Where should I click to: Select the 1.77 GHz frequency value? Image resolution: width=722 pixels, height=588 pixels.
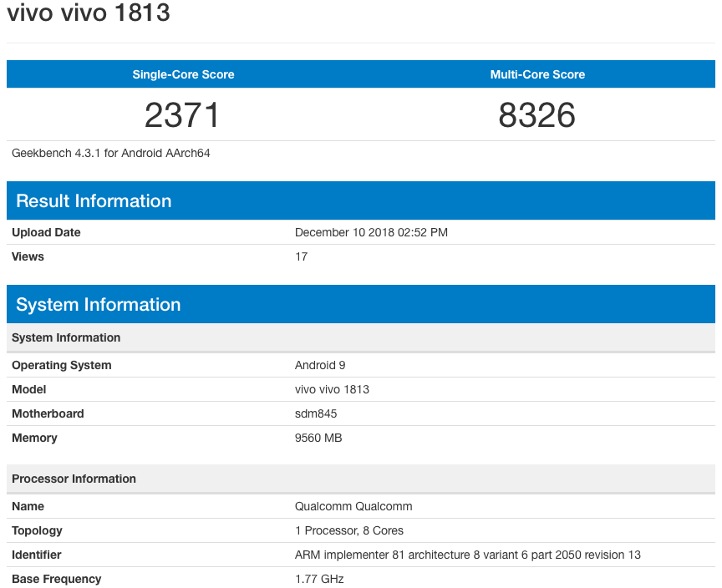(319, 580)
